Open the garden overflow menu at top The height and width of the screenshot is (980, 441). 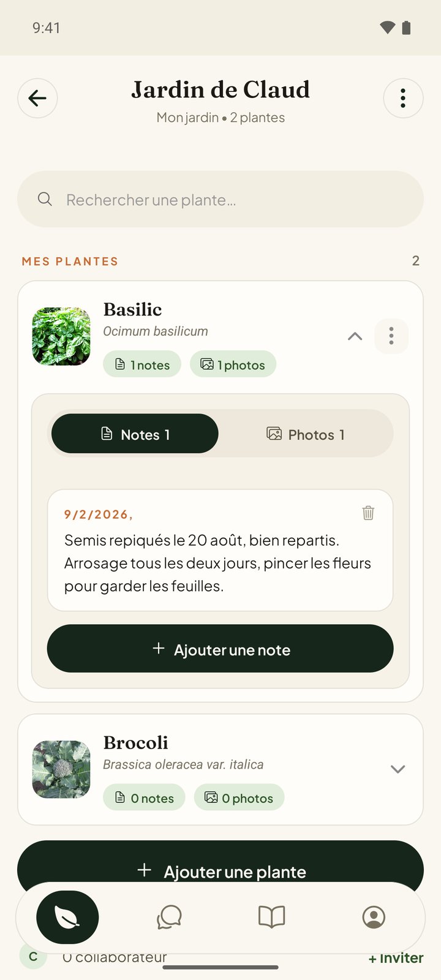tap(403, 98)
